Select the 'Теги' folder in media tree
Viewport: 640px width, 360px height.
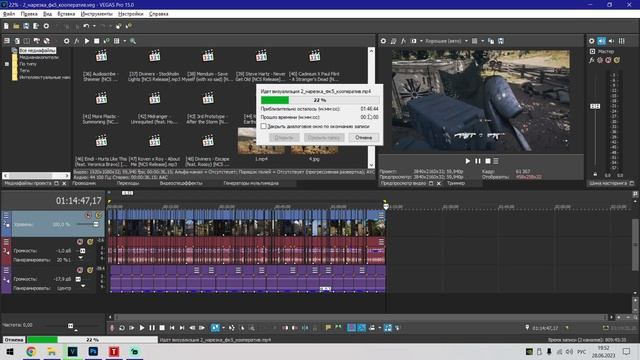pyautogui.click(x=24, y=71)
